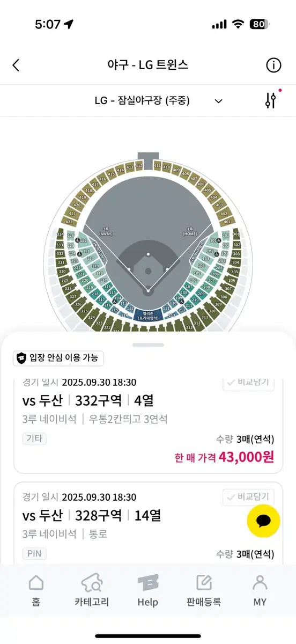Viewport: 296px width, 644px height.
Task: Open the 카테고리 category icon
Action: click(x=92, y=590)
